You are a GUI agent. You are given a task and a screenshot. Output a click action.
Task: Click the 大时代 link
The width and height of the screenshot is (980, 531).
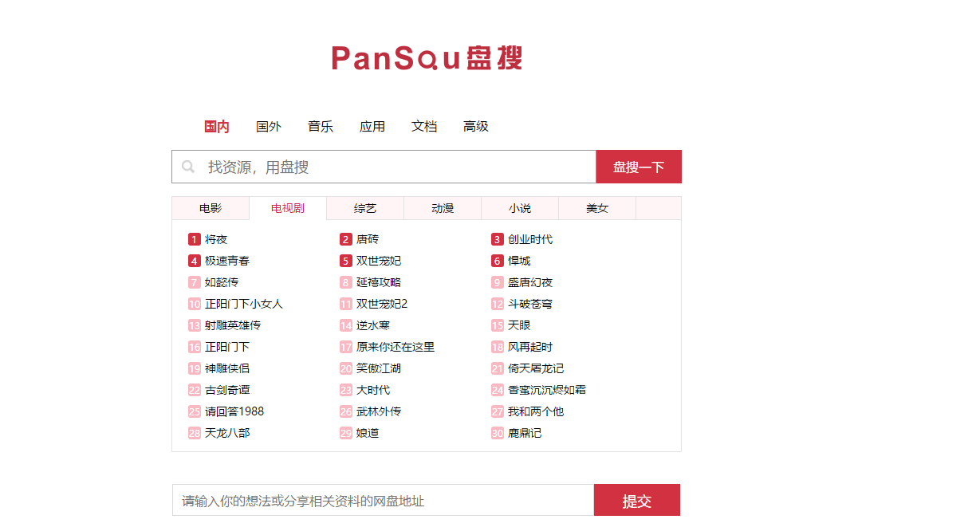(373, 390)
